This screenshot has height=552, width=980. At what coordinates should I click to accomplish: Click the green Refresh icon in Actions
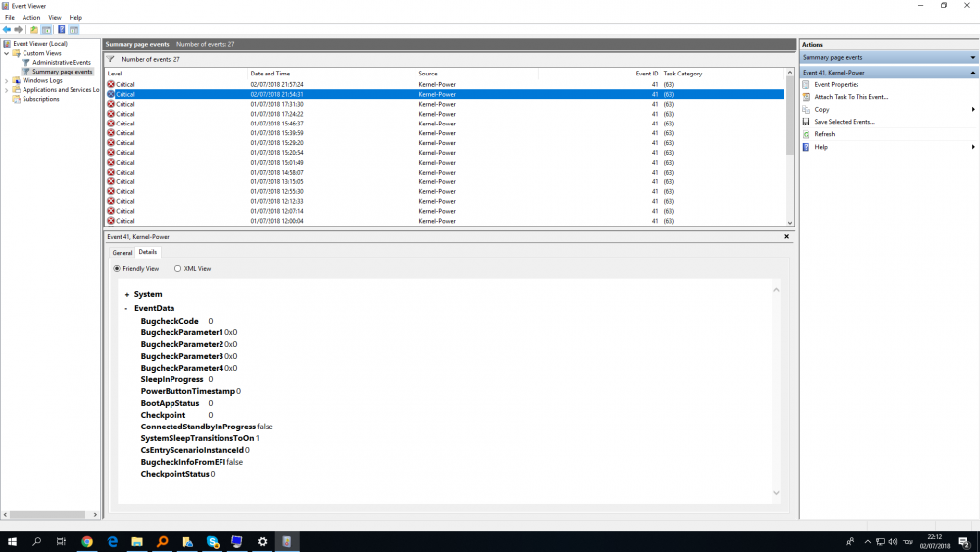[x=807, y=134]
